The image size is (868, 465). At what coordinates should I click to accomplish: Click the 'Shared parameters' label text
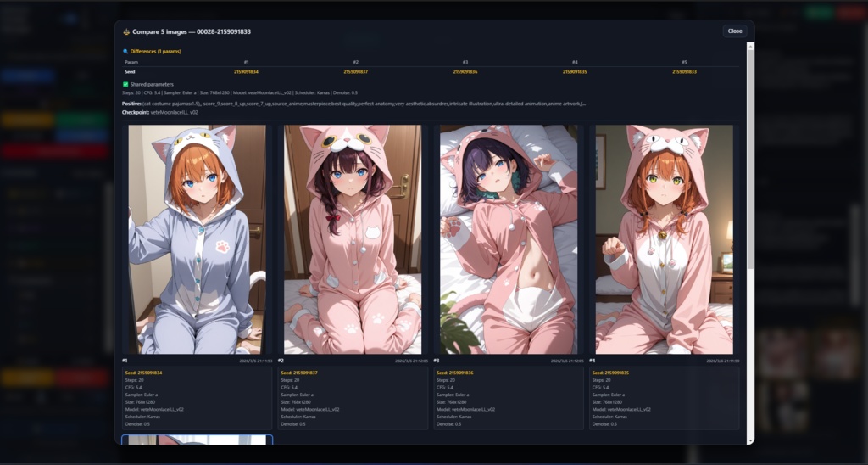pos(152,84)
